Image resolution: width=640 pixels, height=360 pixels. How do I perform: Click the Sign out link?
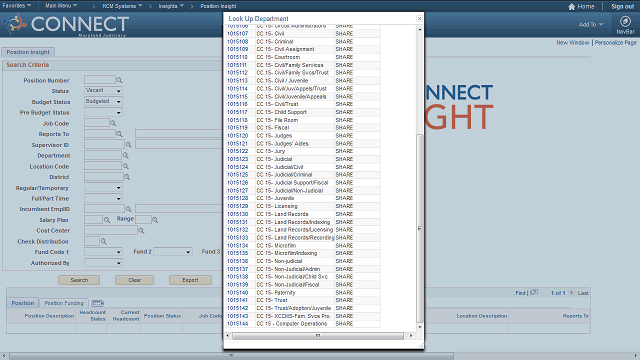point(622,6)
